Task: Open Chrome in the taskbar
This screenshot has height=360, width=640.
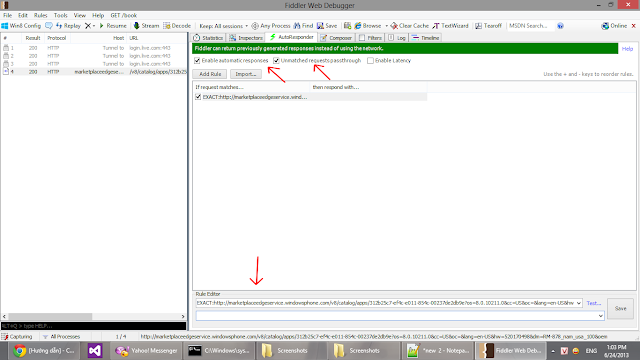Action: coord(43,351)
